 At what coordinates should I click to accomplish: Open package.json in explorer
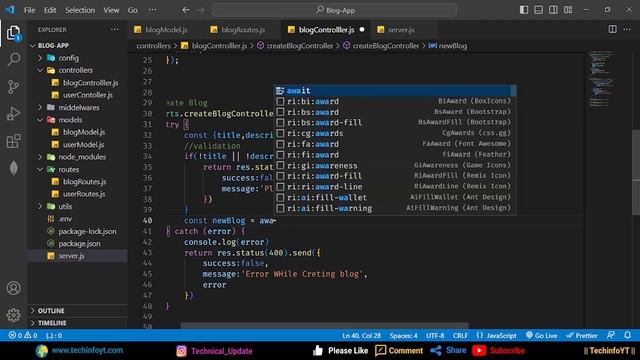(x=79, y=243)
